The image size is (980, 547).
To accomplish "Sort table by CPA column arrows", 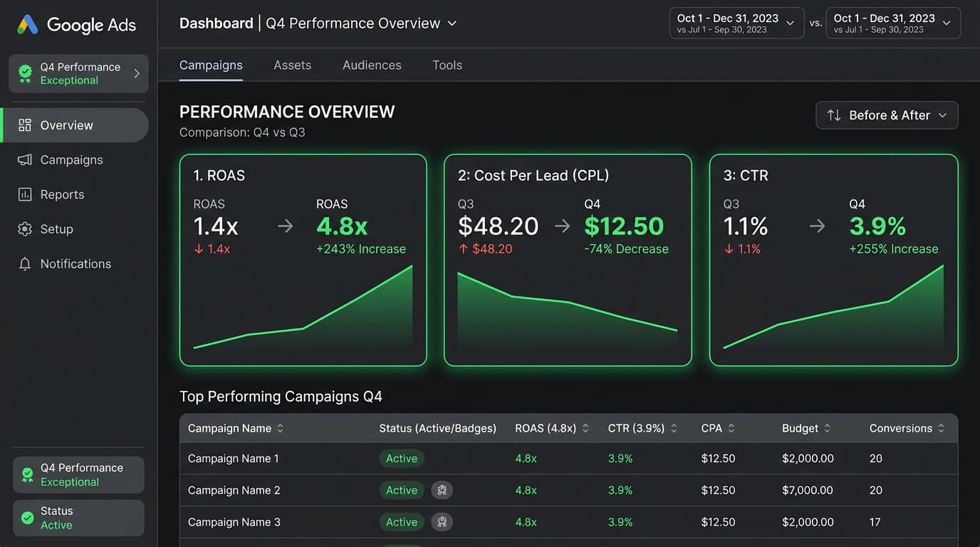I will click(731, 428).
